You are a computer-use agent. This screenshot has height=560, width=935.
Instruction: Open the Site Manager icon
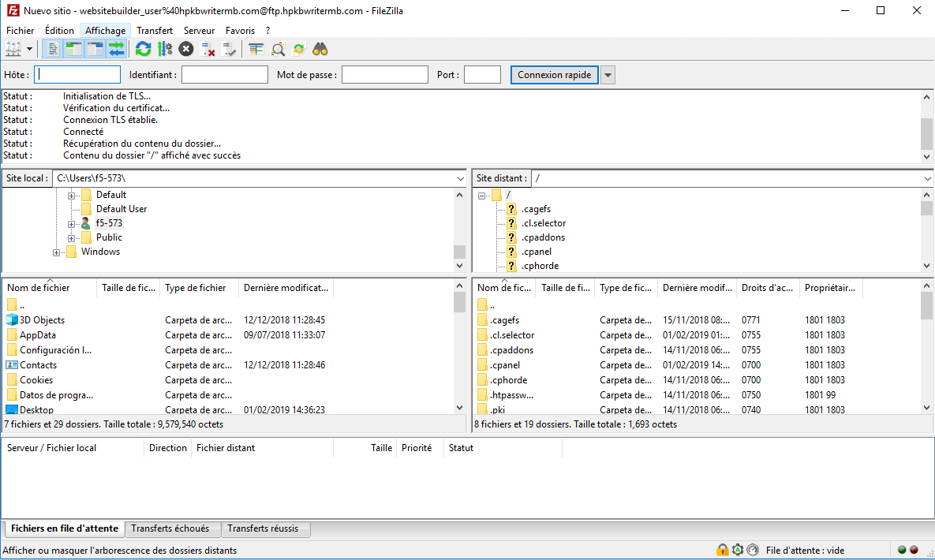[x=13, y=49]
